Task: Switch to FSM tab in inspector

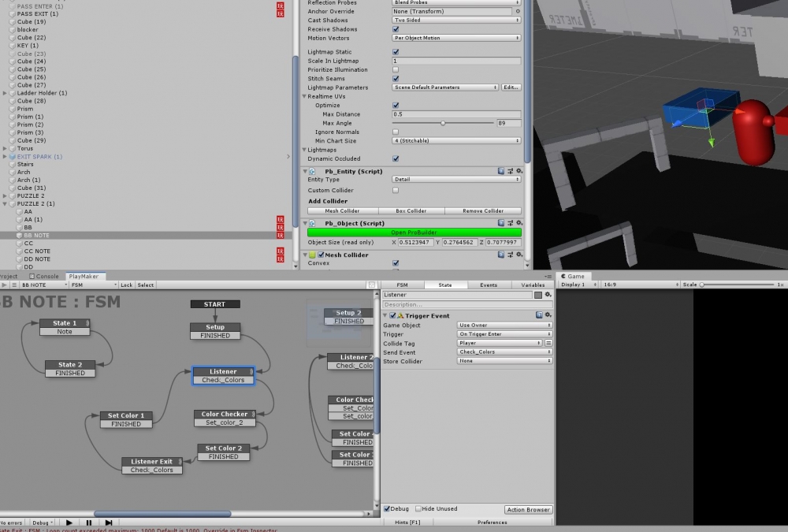Action: tap(402, 285)
